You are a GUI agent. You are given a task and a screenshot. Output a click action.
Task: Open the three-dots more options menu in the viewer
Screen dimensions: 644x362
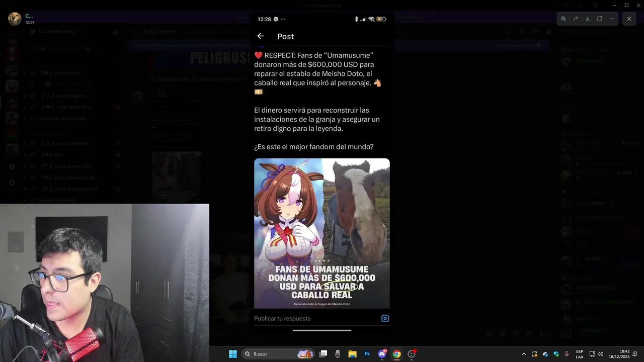tap(612, 19)
